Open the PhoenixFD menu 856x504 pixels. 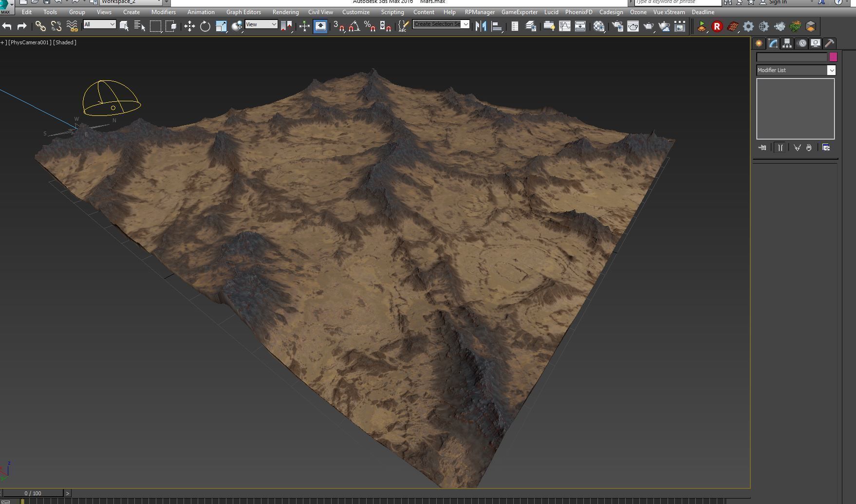578,12
